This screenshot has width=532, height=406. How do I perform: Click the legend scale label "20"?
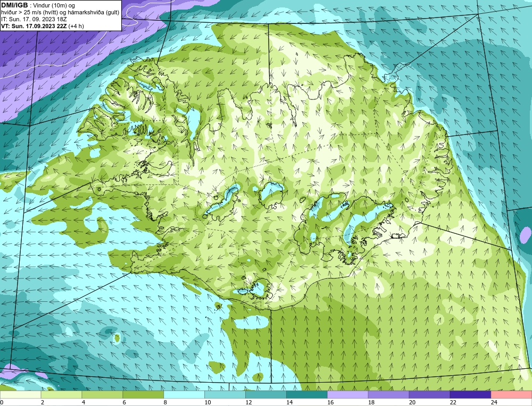click(x=412, y=402)
